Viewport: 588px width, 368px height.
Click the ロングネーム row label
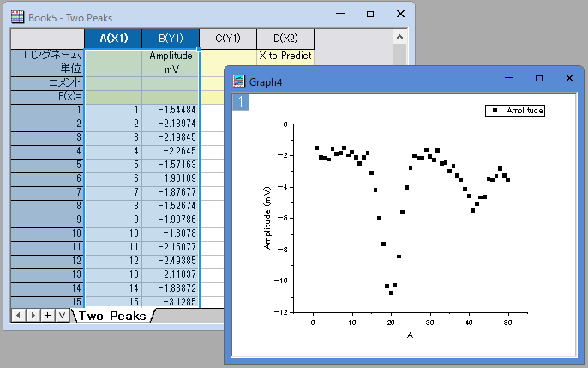pyautogui.click(x=47, y=56)
